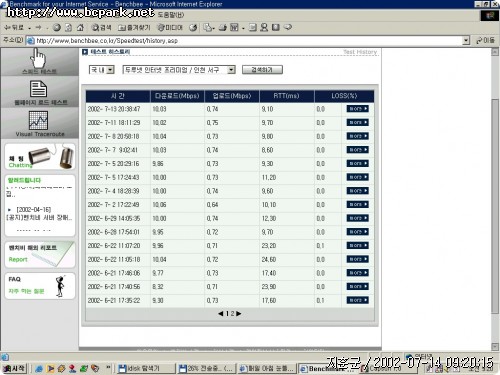This screenshot has height=375, width=500.
Task: Click the Edit page toolbar icon
Action: (234, 27)
